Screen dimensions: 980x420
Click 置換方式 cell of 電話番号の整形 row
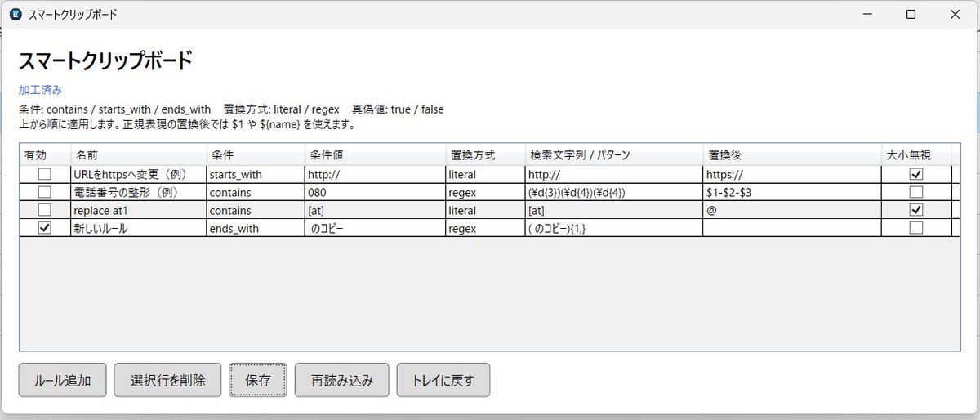[x=485, y=192]
